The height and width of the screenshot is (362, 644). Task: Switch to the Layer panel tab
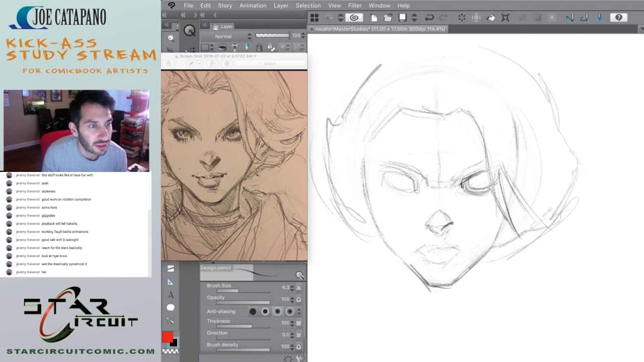coord(223,27)
